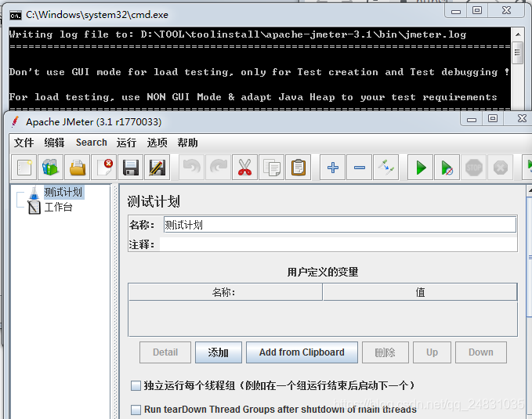Viewport: 532px width, 419px height.
Task: Click the New test plan toolbar icon
Action: pyautogui.click(x=24, y=168)
